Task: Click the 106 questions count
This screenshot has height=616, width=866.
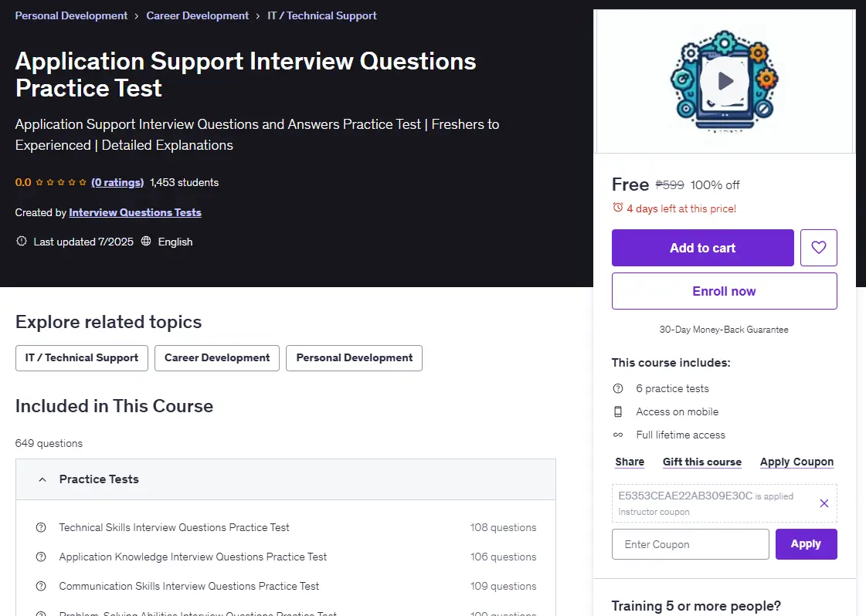Action: (503, 557)
